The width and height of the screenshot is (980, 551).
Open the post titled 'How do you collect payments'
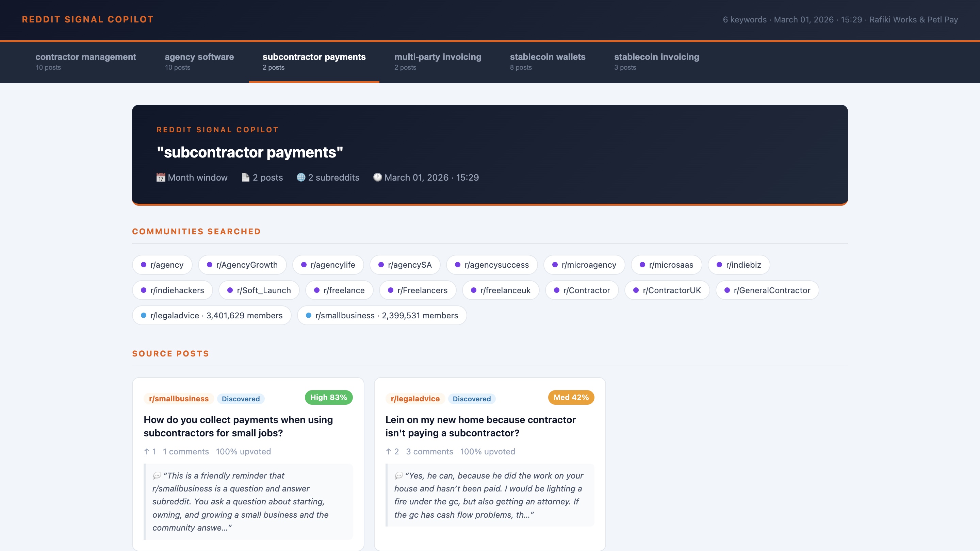pos(238,426)
